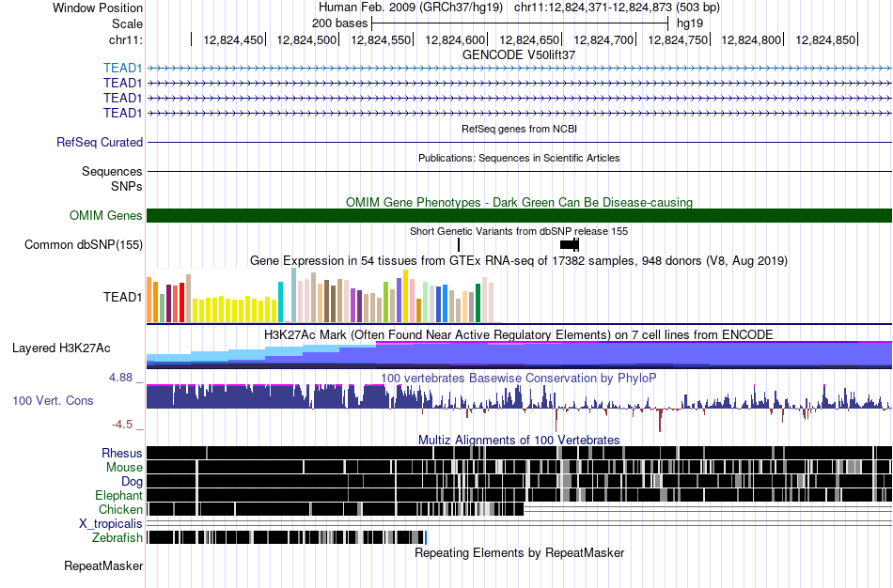Click the Window Position label
Viewport: 893px width, 588px height.
[98, 8]
